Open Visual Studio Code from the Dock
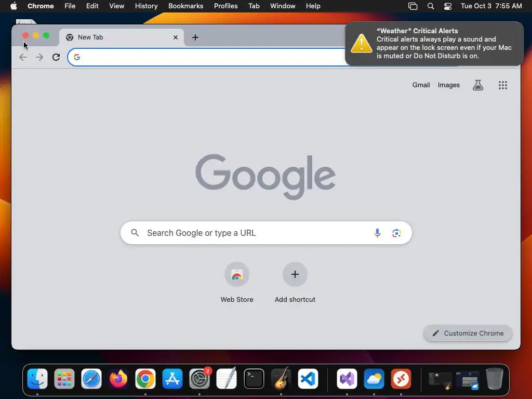 [308, 379]
